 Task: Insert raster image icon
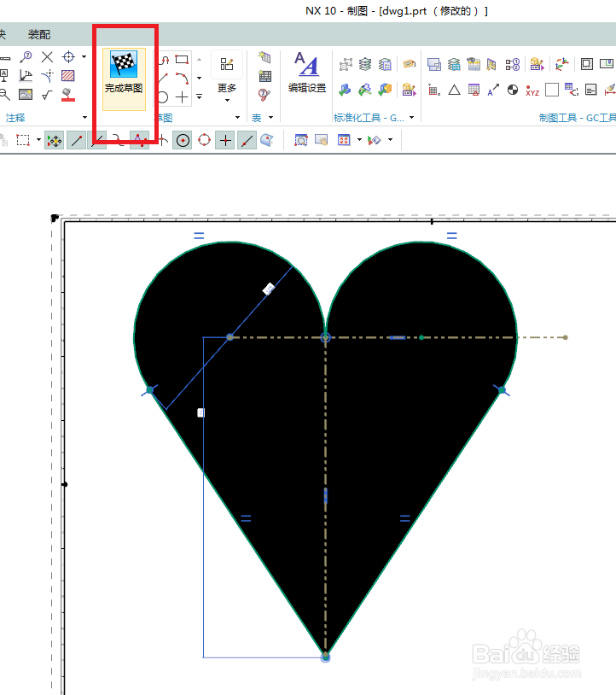(26, 95)
